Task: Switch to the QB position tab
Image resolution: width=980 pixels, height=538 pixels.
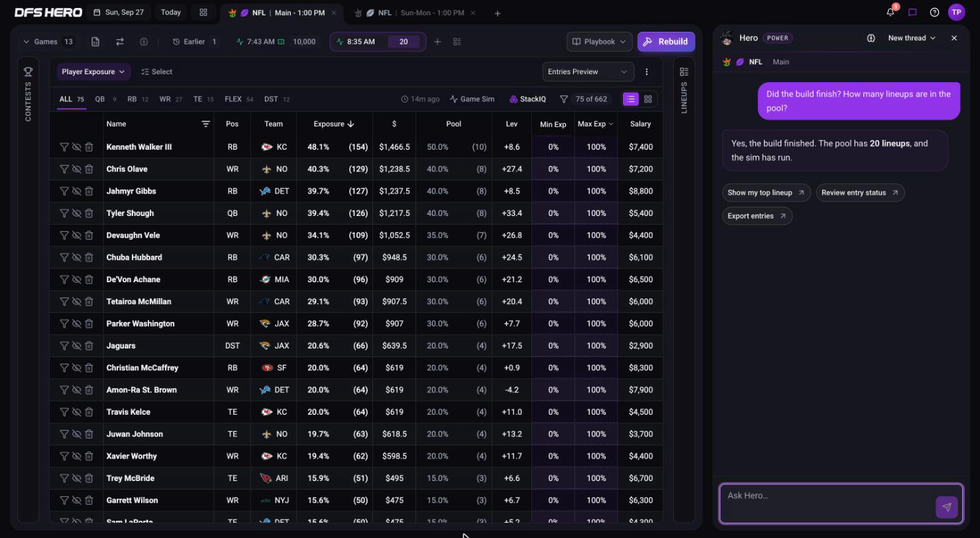Action: click(x=105, y=99)
